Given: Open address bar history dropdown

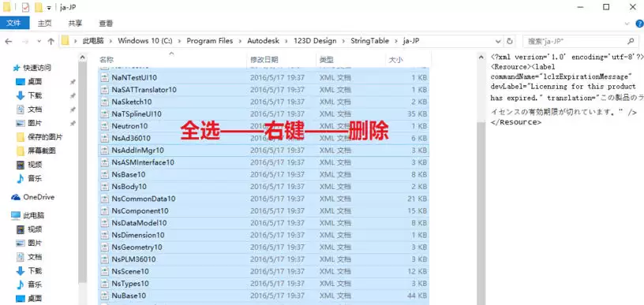Looking at the screenshot, I should 498,41.
